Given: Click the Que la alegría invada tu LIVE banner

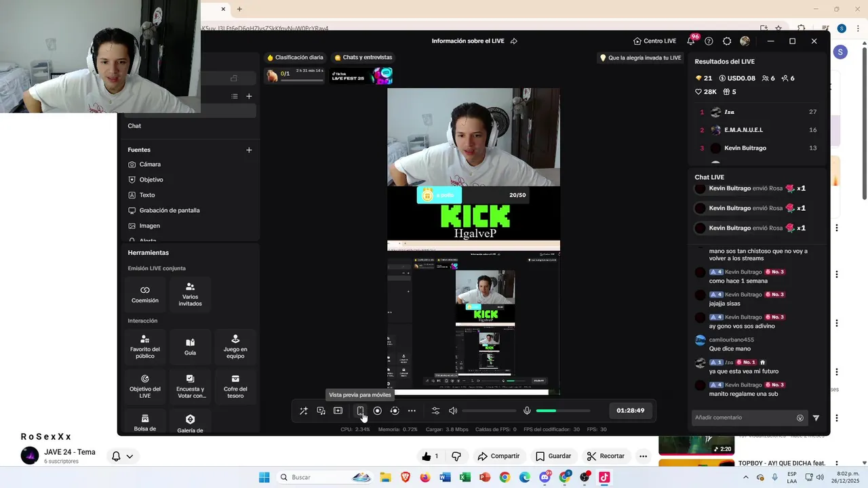Looking at the screenshot, I should click(x=640, y=58).
